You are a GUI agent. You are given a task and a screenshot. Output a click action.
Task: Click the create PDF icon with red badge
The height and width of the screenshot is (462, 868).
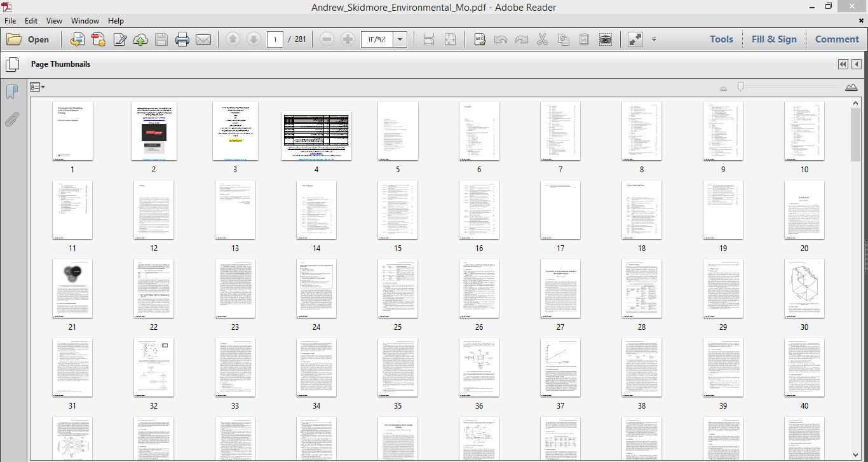[x=98, y=39]
